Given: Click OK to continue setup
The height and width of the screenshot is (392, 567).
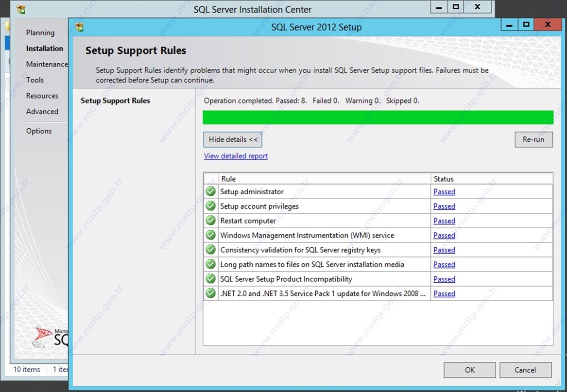Looking at the screenshot, I should 470,370.
